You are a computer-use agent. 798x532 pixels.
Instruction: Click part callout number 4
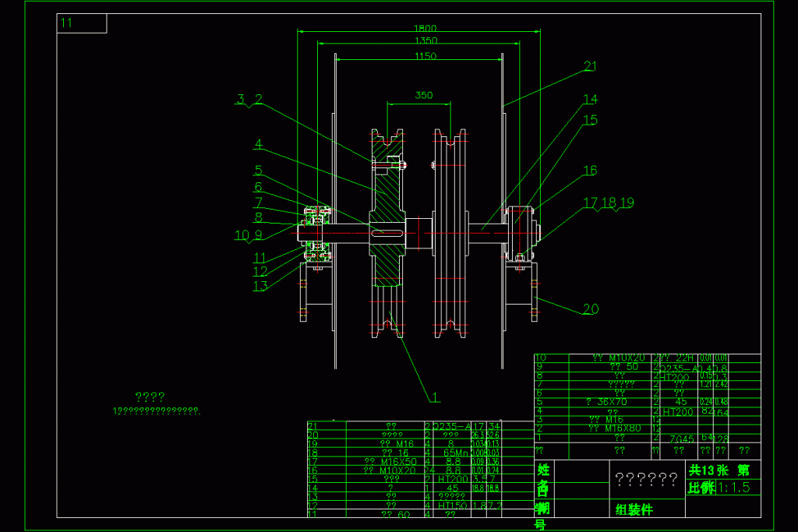point(258,144)
